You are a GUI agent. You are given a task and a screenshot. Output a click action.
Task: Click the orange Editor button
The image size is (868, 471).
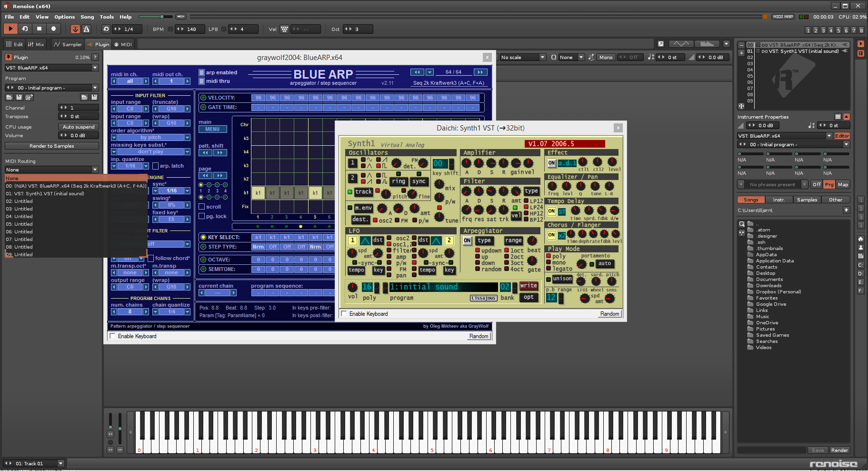tap(842, 136)
